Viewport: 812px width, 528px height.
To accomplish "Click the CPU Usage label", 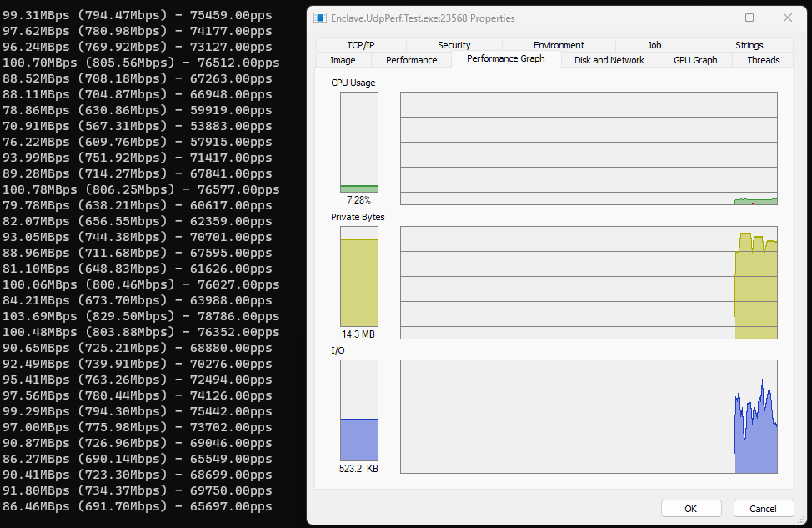I will [x=353, y=83].
